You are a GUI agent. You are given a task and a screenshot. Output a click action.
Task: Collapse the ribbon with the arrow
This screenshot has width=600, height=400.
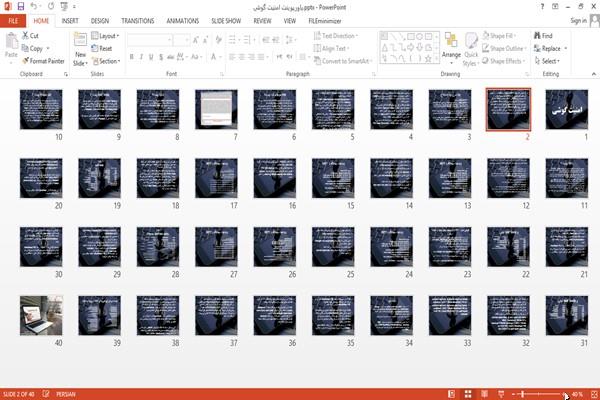[x=593, y=74]
